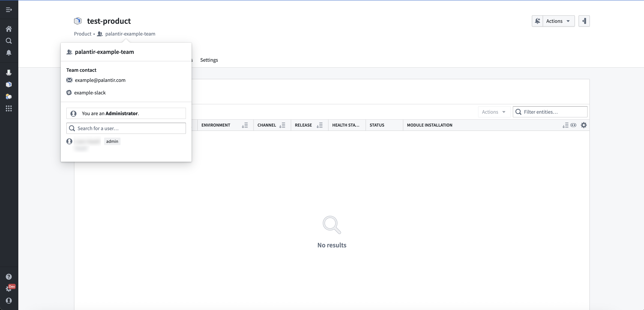Toggle the link icon in table header
Image resolution: width=644 pixels, height=310 pixels.
pos(574,125)
